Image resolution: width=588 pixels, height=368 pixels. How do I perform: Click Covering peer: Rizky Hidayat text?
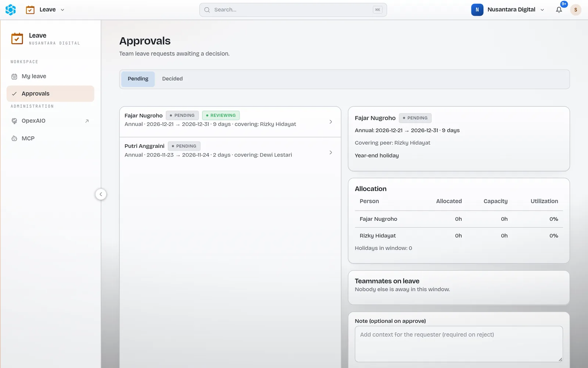[392, 143]
